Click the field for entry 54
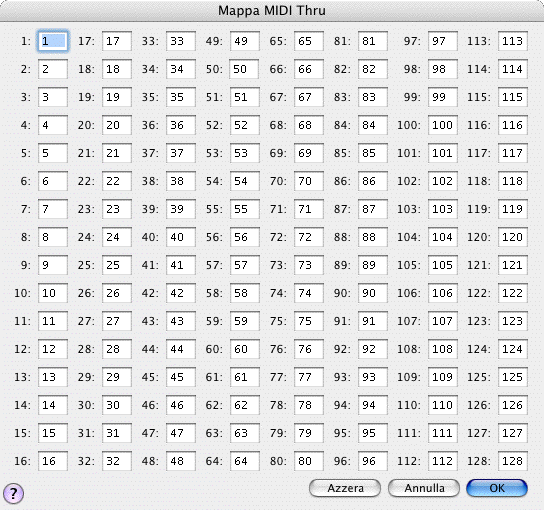The width and height of the screenshot is (544, 510). coord(245,181)
